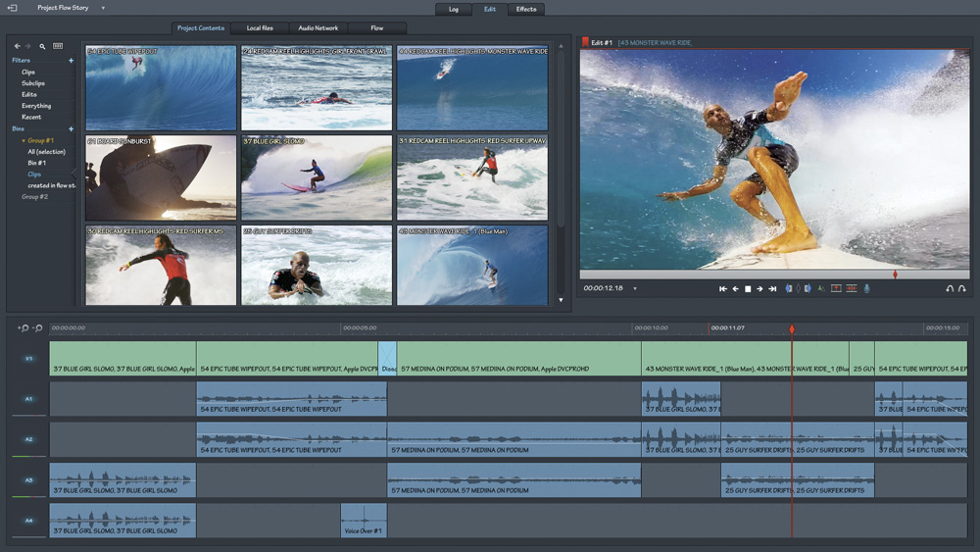The image size is (980, 552).
Task: Go back using the left arrow in browser
Action: coord(17,46)
